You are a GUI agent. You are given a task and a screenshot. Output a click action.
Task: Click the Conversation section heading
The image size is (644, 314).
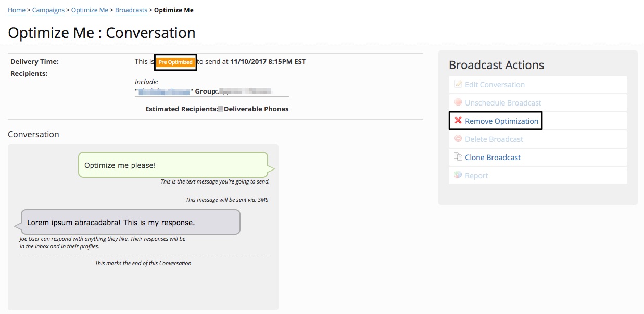(x=34, y=134)
